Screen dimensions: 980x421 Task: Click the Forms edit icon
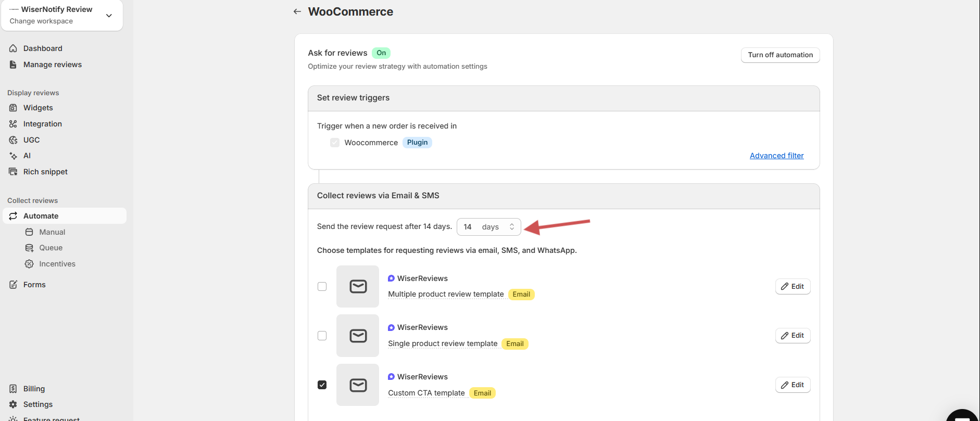click(14, 285)
